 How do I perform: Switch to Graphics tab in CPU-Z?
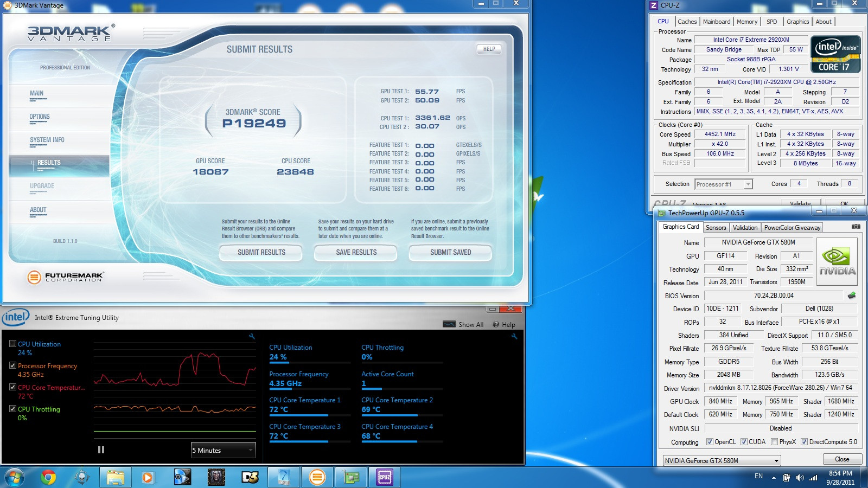[x=797, y=22]
